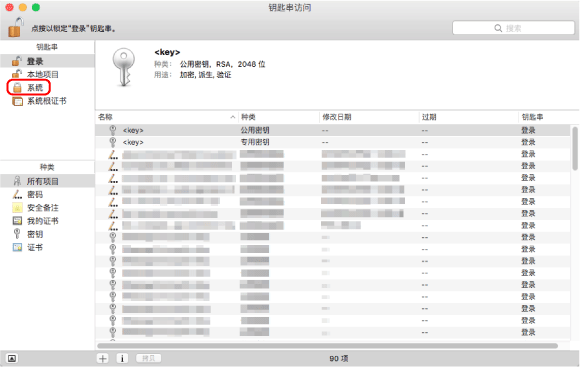The height and width of the screenshot is (367, 580).
Task: Focus the 搜索 search field
Action: point(513,28)
